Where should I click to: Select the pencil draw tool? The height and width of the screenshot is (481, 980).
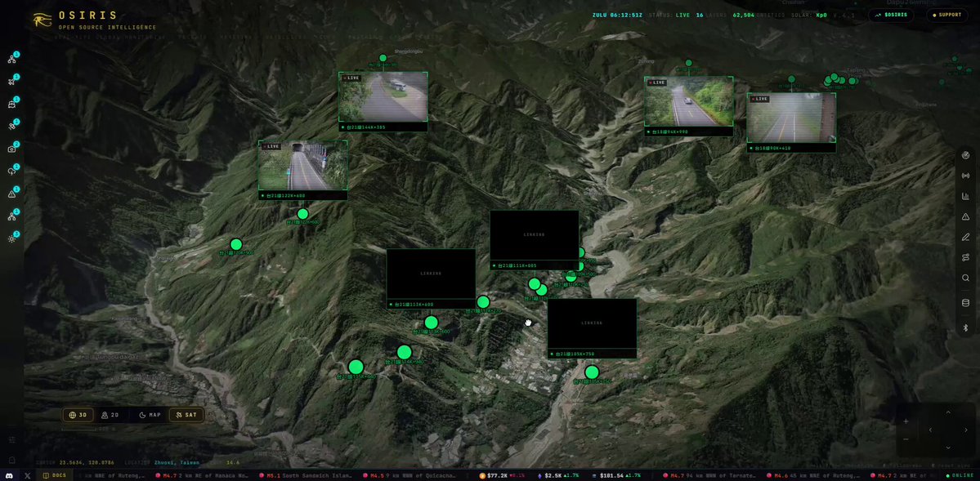[965, 238]
